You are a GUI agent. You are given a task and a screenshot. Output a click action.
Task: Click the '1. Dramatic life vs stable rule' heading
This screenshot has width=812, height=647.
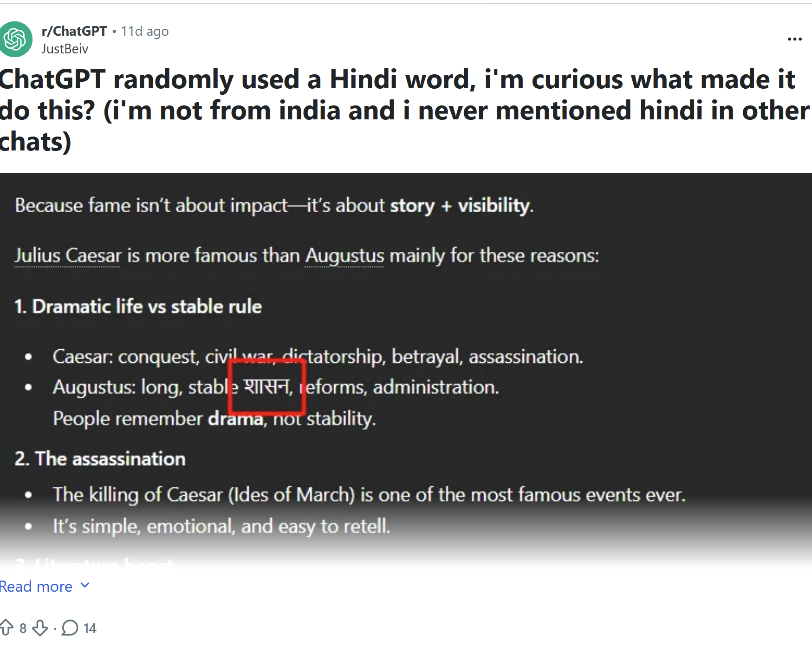(138, 307)
